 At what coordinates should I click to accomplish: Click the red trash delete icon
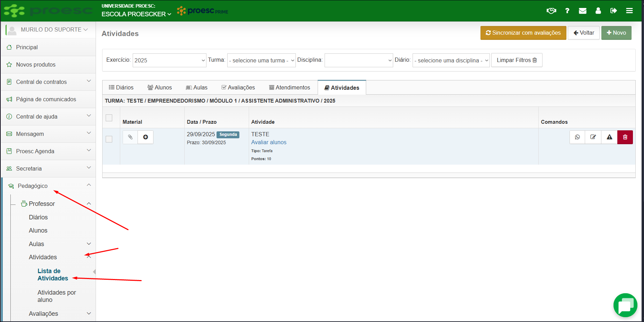[x=625, y=137]
